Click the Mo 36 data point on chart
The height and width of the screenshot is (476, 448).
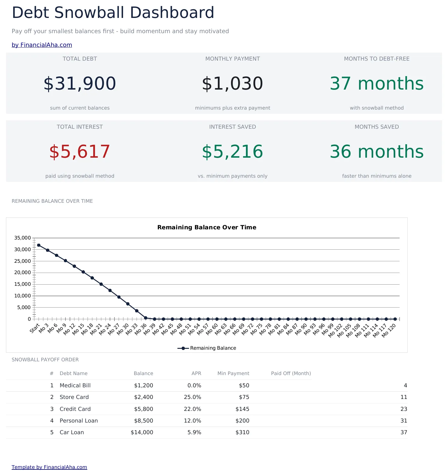coord(146,318)
